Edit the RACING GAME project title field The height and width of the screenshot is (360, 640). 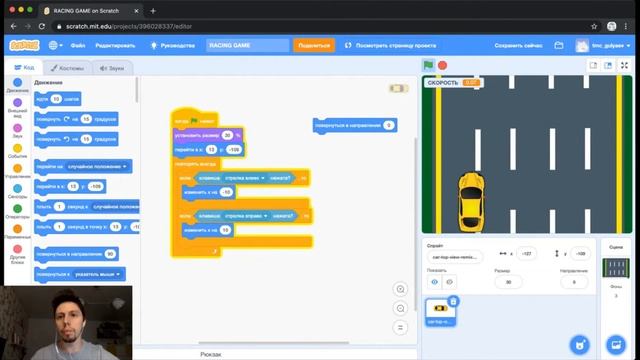click(247, 45)
